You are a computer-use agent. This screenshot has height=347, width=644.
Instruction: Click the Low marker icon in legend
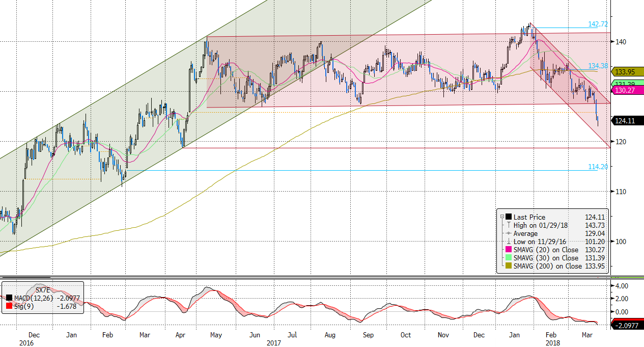(x=508, y=242)
